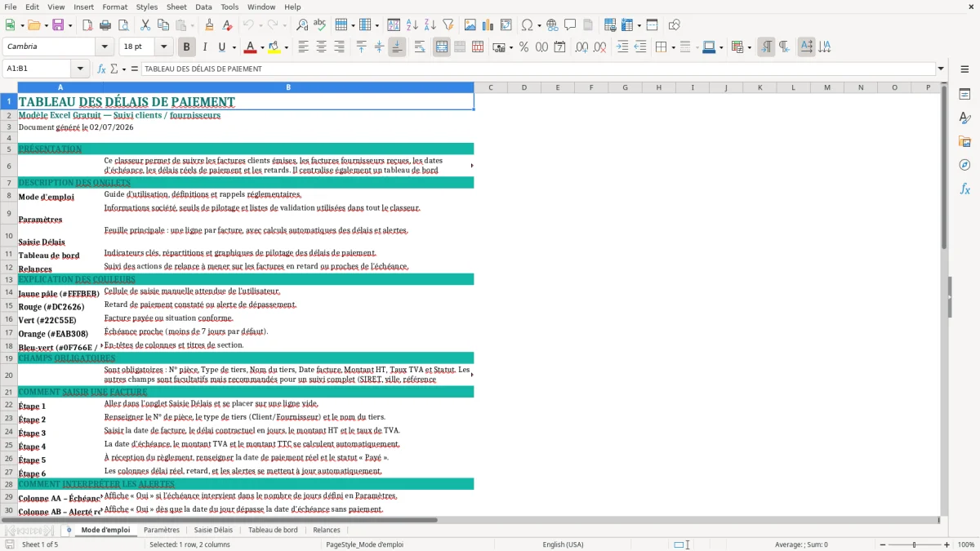Click the Insert Chart icon
Screen dimensions: 980x551
488,25
